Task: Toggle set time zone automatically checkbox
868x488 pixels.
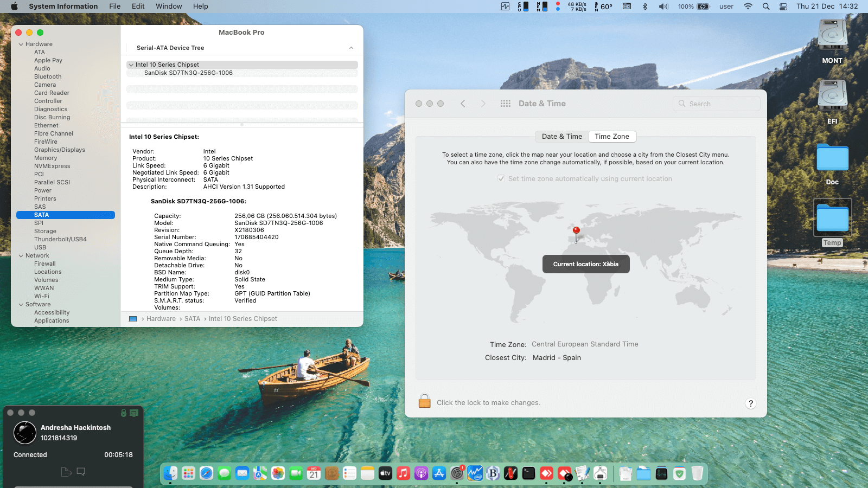Action: tap(501, 178)
